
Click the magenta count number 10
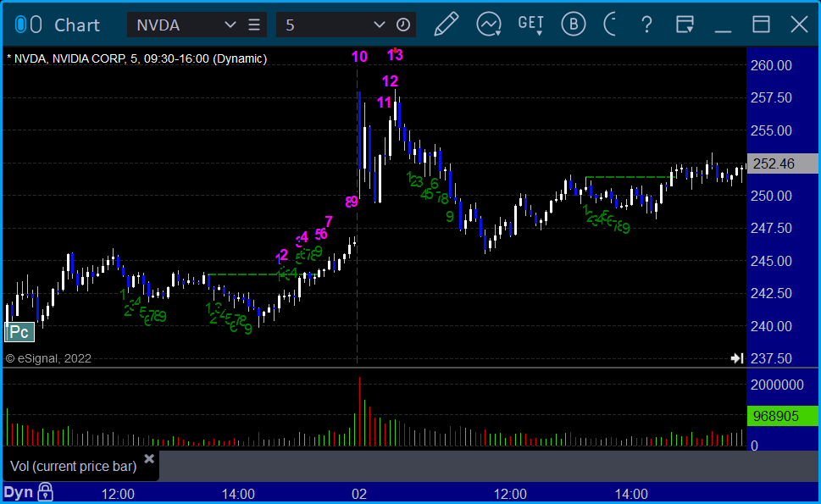click(x=359, y=57)
